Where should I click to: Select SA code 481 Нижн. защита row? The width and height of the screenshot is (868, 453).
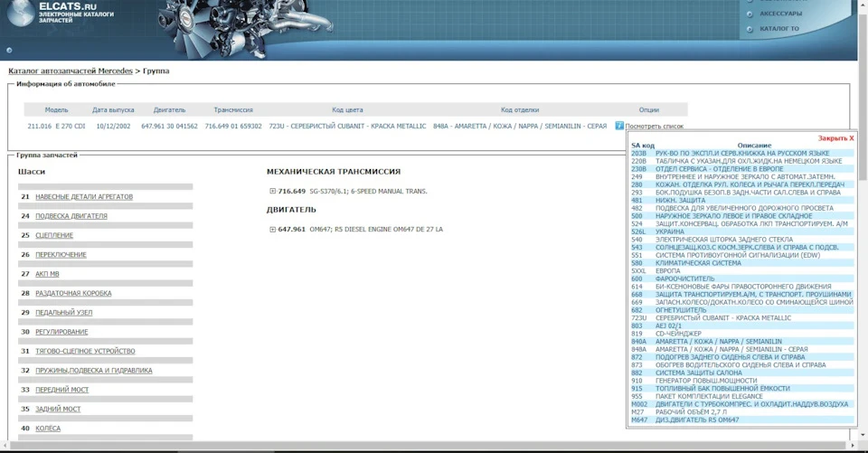click(742, 201)
